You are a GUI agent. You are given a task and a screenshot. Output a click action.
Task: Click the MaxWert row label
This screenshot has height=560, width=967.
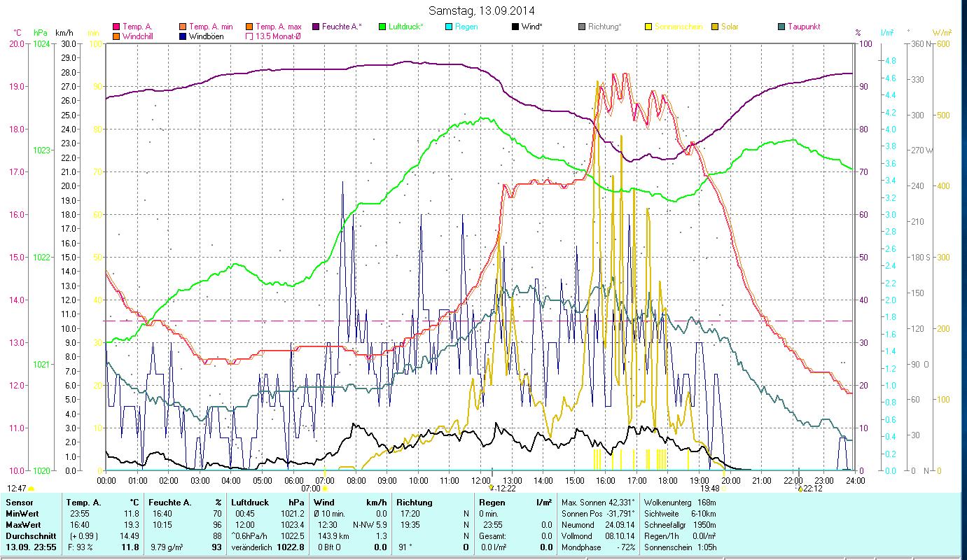click(24, 524)
